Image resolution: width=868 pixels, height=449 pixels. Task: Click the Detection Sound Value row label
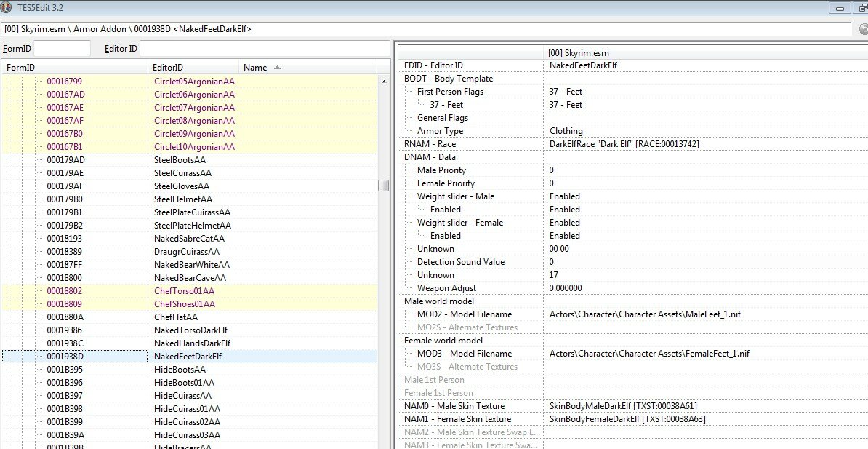461,262
